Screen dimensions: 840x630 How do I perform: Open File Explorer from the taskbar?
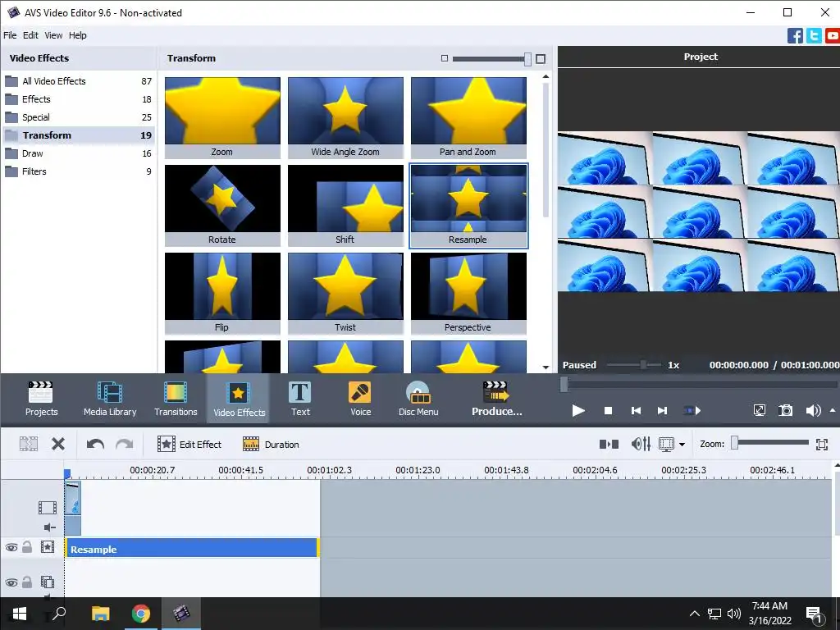pyautogui.click(x=100, y=614)
